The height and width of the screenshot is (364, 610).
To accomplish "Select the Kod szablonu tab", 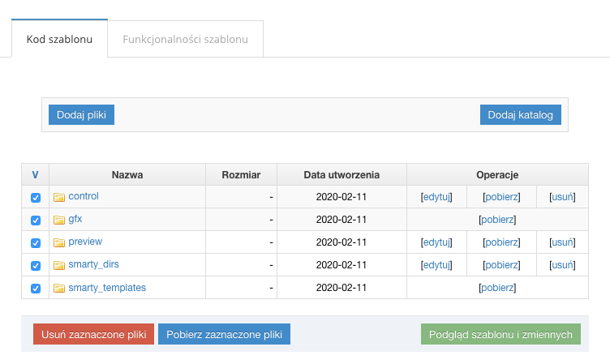I will click(x=59, y=39).
